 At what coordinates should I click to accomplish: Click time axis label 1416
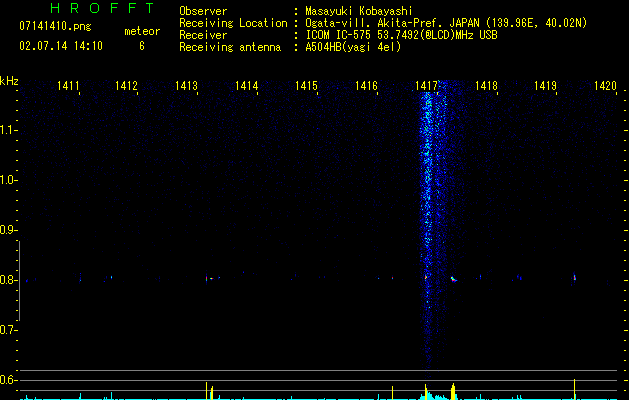pos(366,86)
